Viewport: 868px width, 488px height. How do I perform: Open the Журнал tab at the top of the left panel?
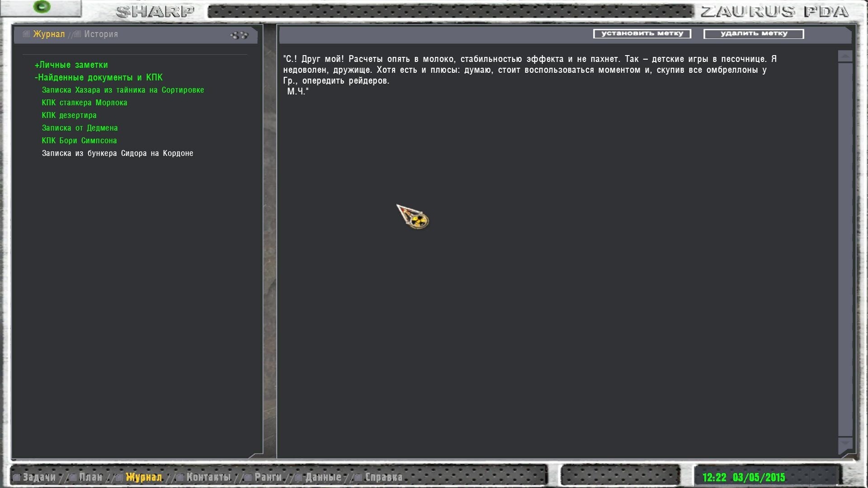(x=48, y=34)
